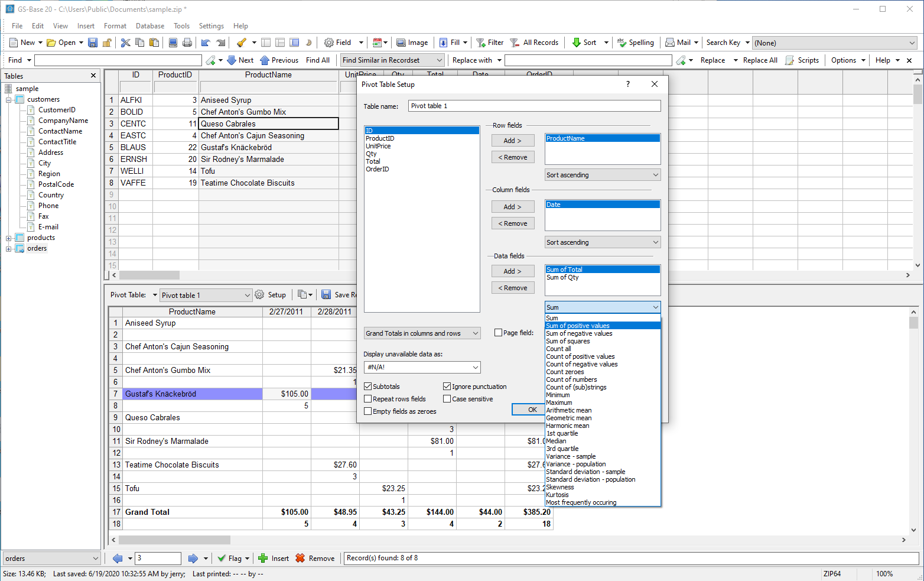This screenshot has width=924, height=581.
Task: Click the Image toolbar icon
Action: 401,43
